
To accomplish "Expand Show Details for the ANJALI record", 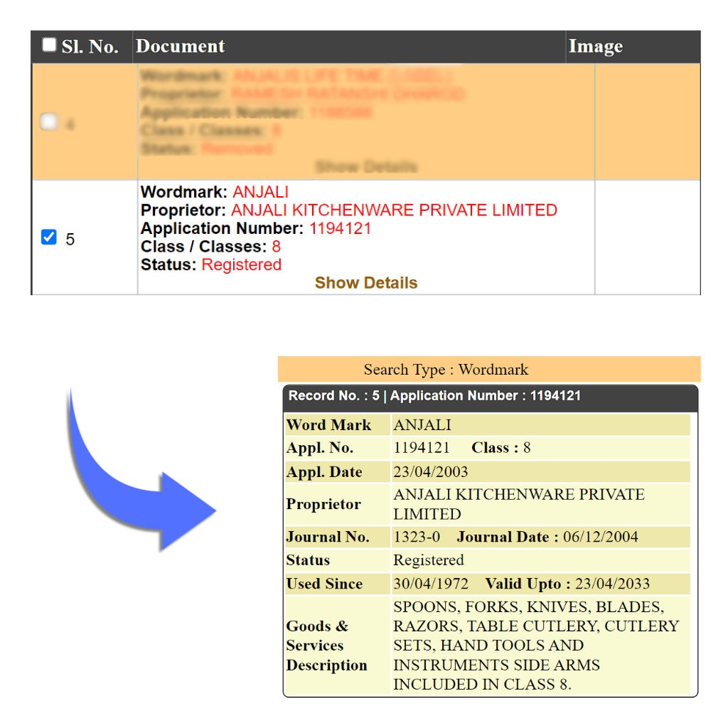I will pos(366,283).
